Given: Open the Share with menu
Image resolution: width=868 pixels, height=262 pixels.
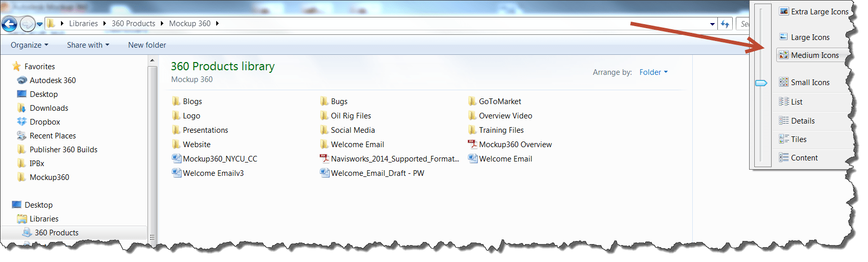Looking at the screenshot, I should [x=88, y=45].
